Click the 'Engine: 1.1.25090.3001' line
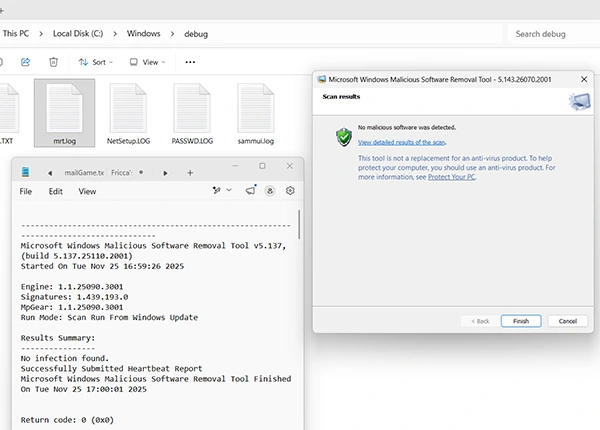600x430 pixels. tap(72, 287)
